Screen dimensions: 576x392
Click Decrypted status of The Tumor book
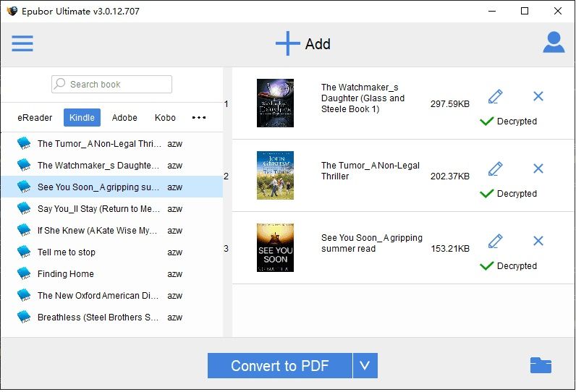(509, 193)
